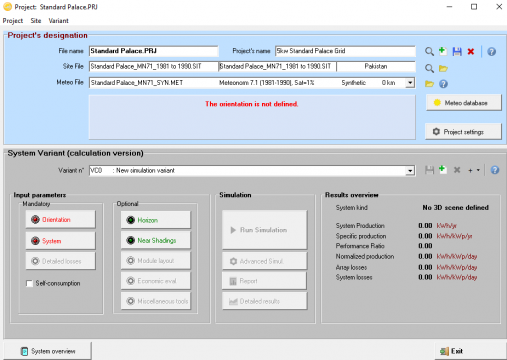The height and width of the screenshot is (360, 507).
Task: Click the Array losses label
Action: (351, 267)
